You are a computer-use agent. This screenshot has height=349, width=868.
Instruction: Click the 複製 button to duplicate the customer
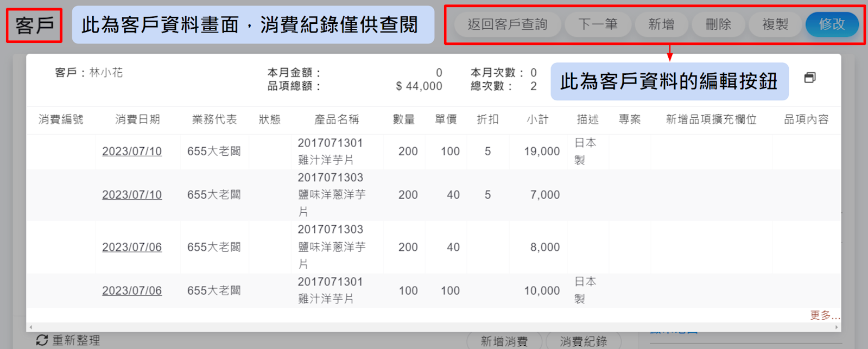775,24
